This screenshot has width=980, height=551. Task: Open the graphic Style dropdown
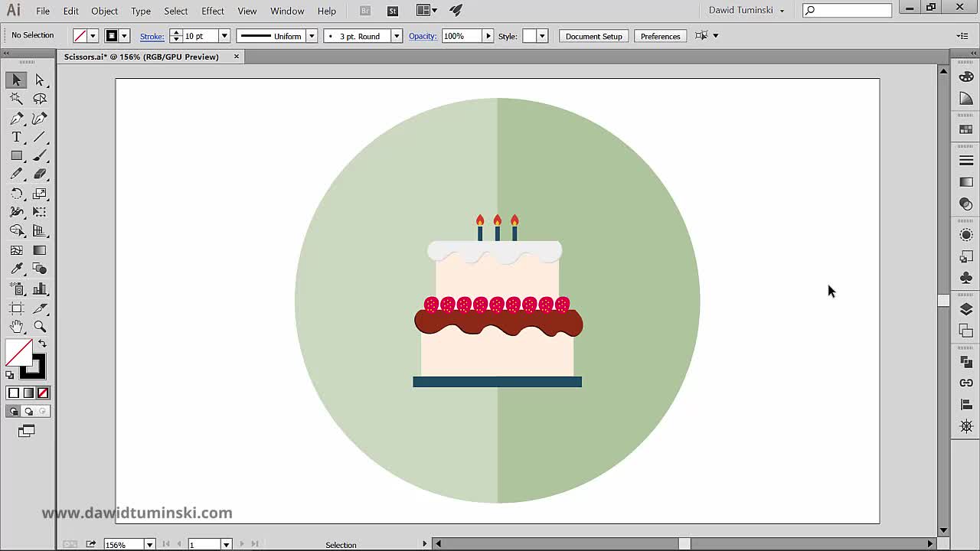tap(542, 36)
